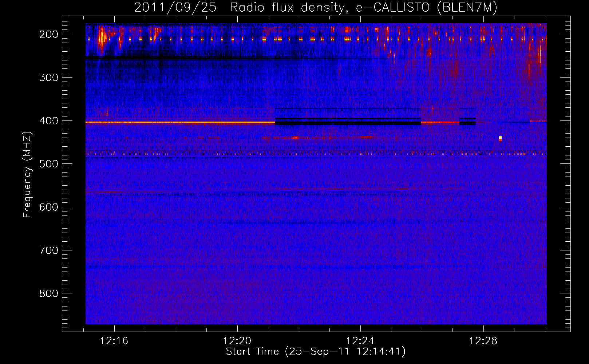Viewport: 589px width, 364px height.
Task: Click the 'Frequency (MHZ)' axis label
Action: tap(27, 175)
